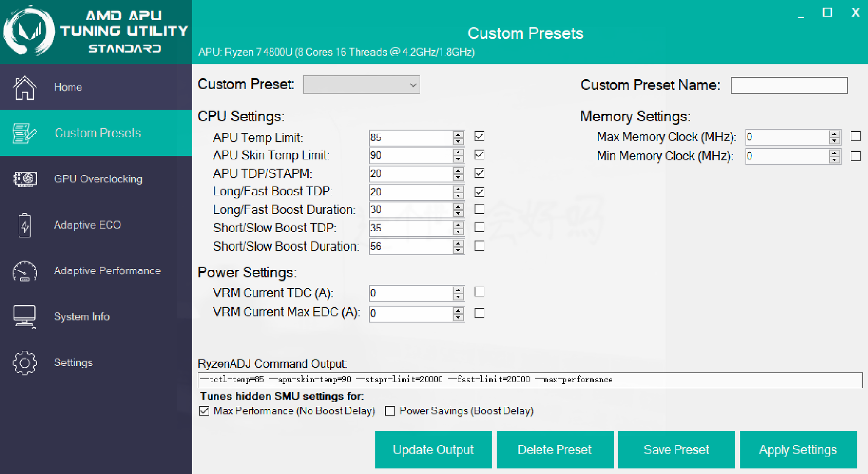868x474 pixels.
Task: Uncheck the APU Temp Limit checkbox
Action: click(479, 136)
